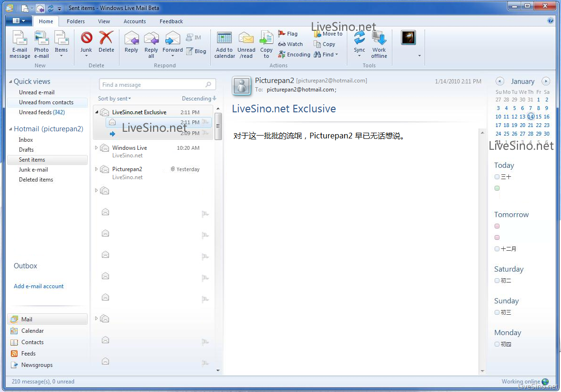Switch to the View tab

[104, 21]
